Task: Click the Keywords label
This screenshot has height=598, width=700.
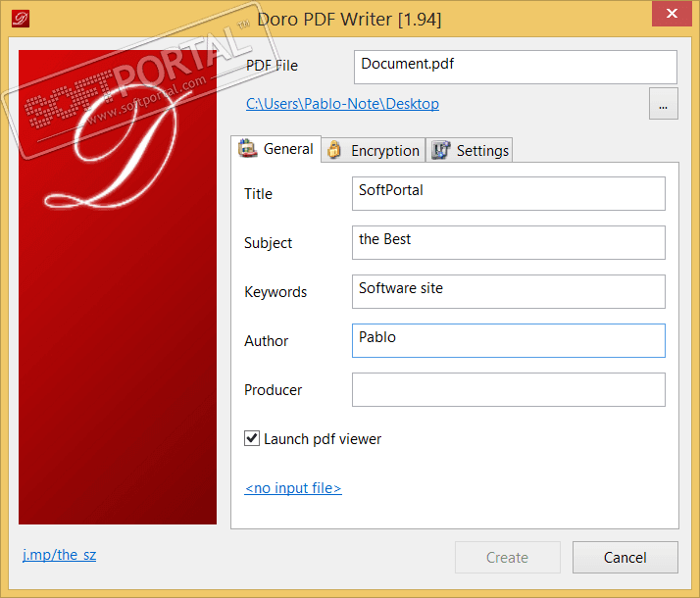Action: pos(275,291)
